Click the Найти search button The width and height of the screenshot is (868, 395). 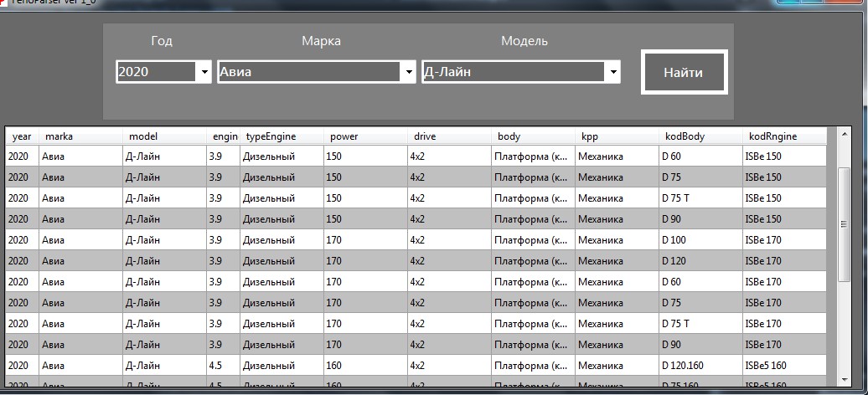point(685,73)
